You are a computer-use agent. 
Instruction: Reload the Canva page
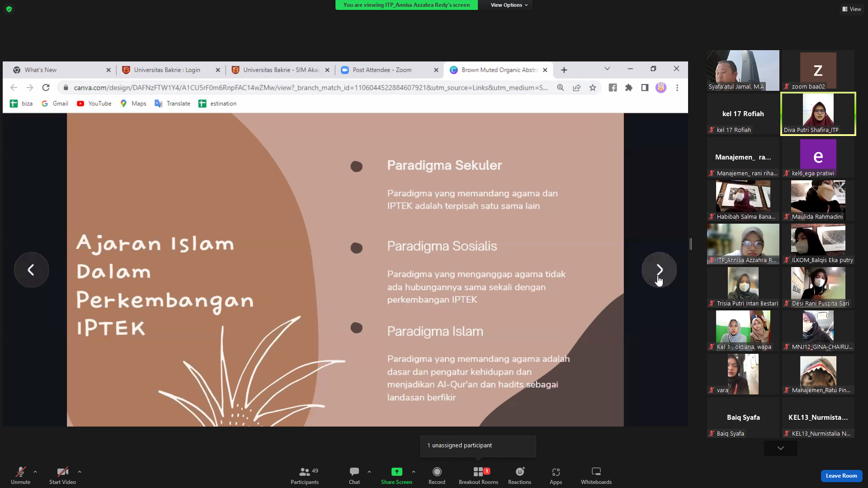coord(46,88)
